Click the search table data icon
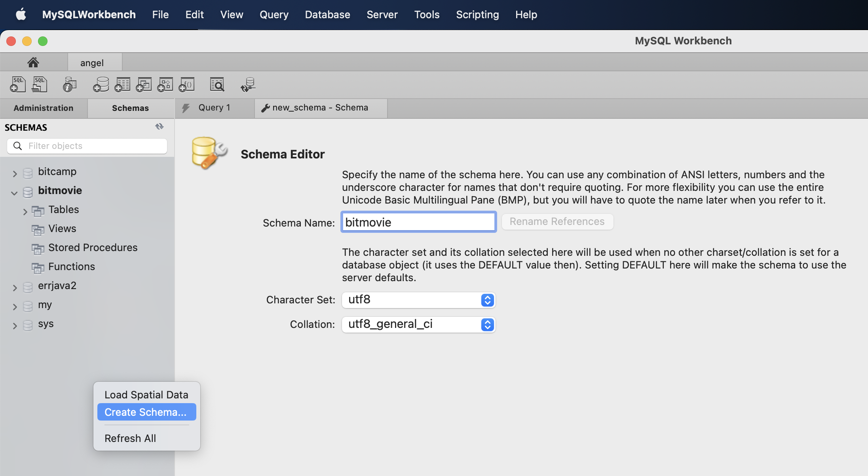 click(217, 84)
